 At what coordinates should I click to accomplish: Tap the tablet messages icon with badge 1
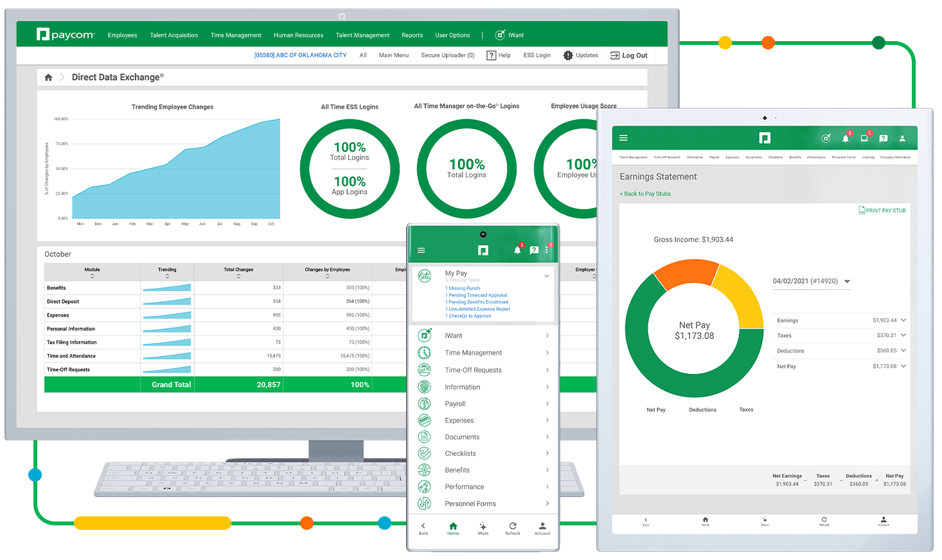coord(865,138)
